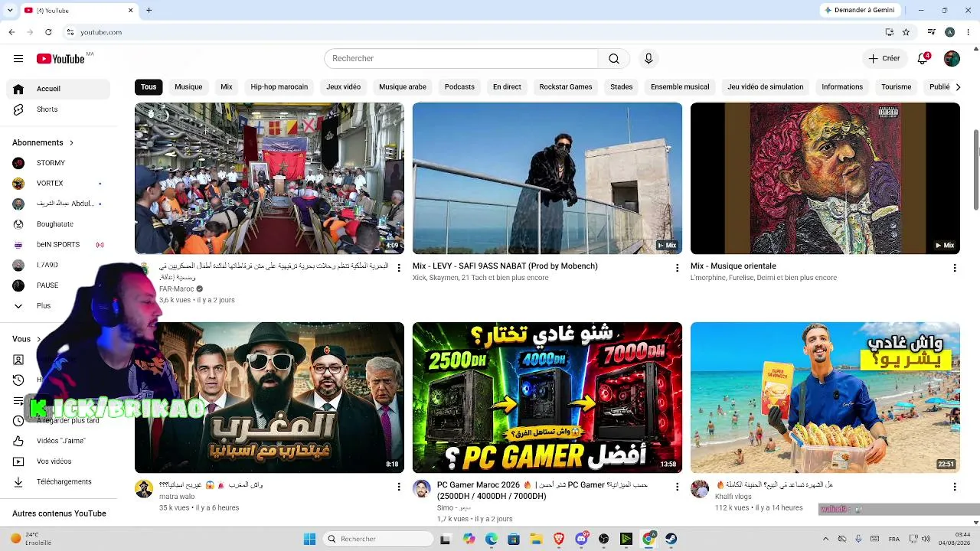Screen dimensions: 980x551
Task: Open the Shorts section in sidebar
Action: (47, 109)
